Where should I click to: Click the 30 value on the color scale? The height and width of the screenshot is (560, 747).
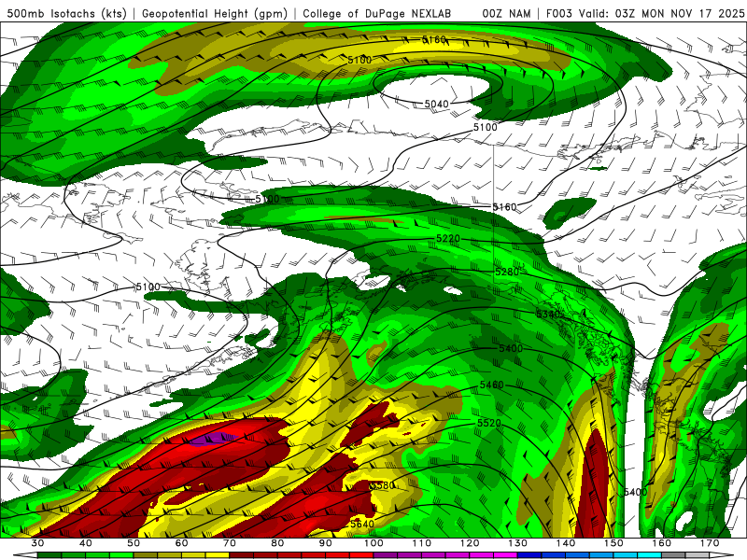coord(37,543)
